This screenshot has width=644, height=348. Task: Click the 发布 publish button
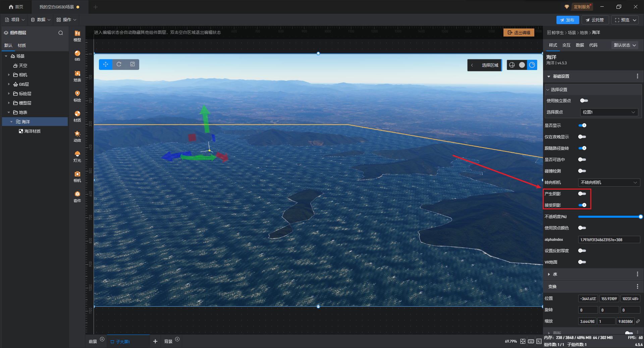tap(568, 20)
